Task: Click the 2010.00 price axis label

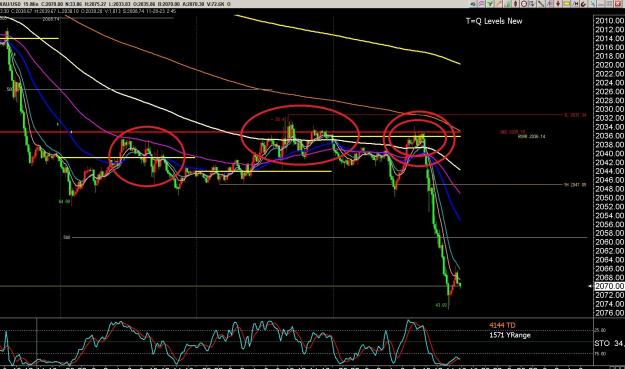Action: click(x=609, y=21)
